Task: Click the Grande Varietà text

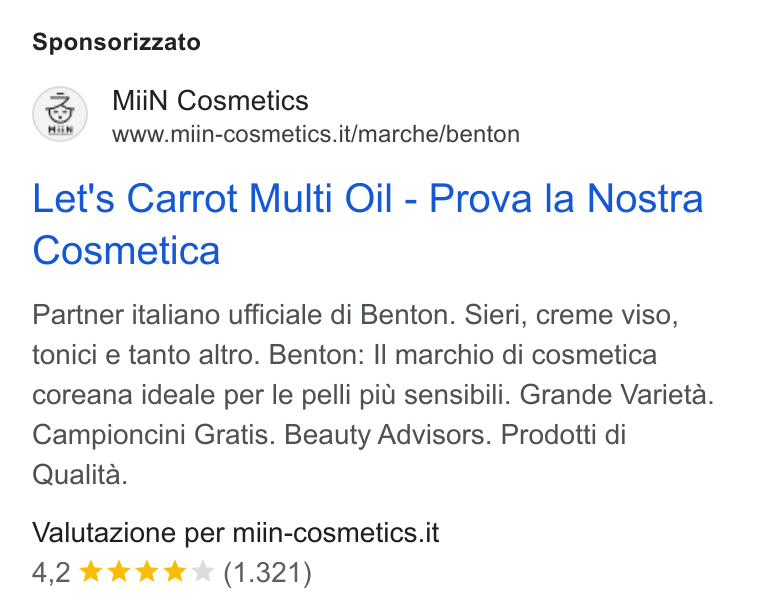Action: point(617,395)
